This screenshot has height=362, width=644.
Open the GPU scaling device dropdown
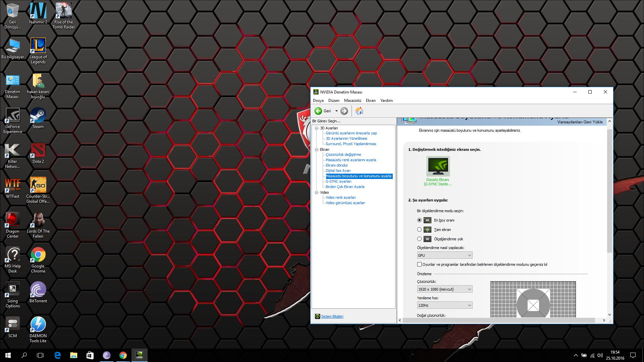pyautogui.click(x=444, y=255)
